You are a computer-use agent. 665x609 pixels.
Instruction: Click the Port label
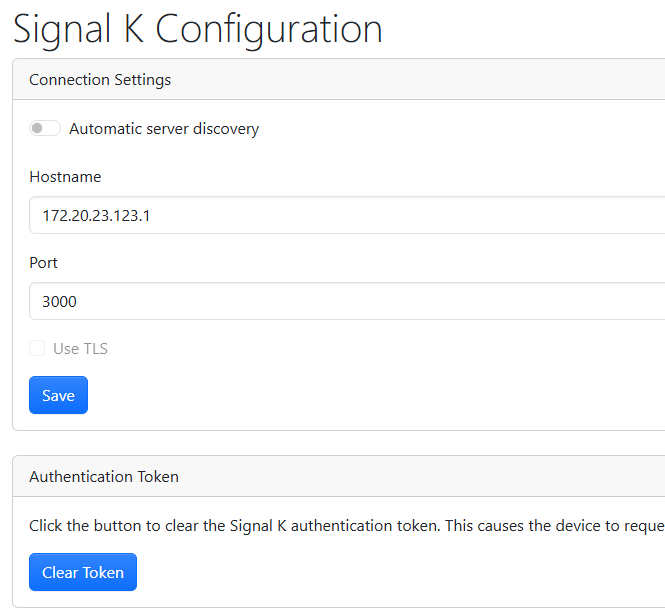(43, 263)
